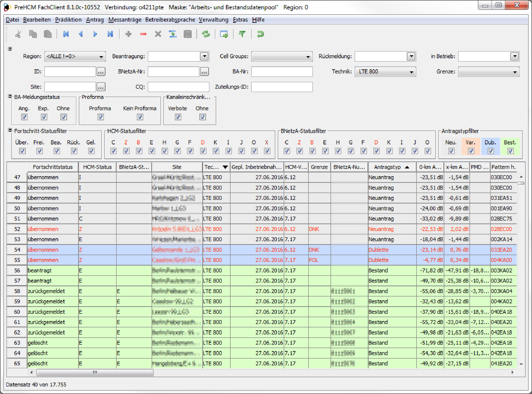Click the Cut scissors toolbar icon
Viewport: 532px width, 394px height.
[x=18, y=34]
